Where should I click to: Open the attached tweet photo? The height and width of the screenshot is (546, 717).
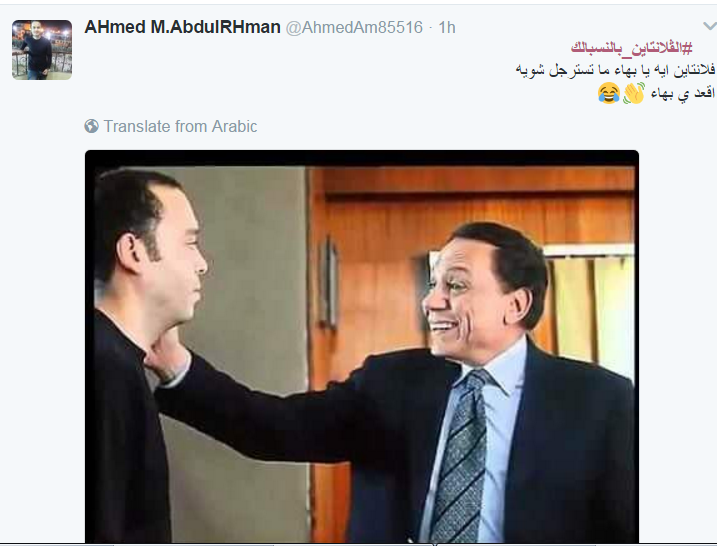362,347
